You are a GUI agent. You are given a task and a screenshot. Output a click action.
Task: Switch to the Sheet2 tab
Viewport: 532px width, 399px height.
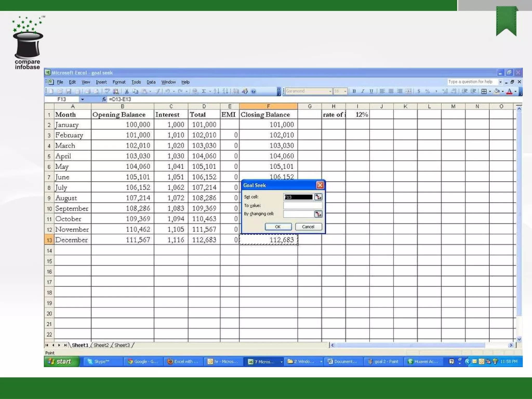101,345
